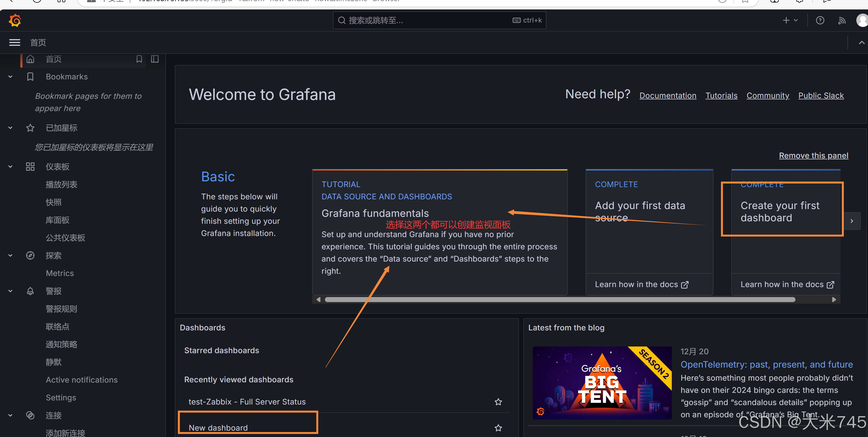Open the RSS news feed icon
Screen dimensions: 868x437
[842, 21]
